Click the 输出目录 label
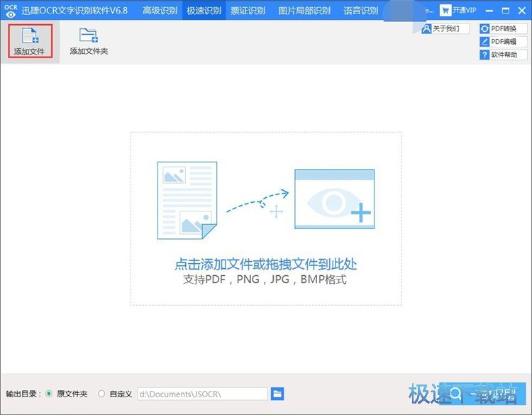Screen dimensions: 532x415 23,394
